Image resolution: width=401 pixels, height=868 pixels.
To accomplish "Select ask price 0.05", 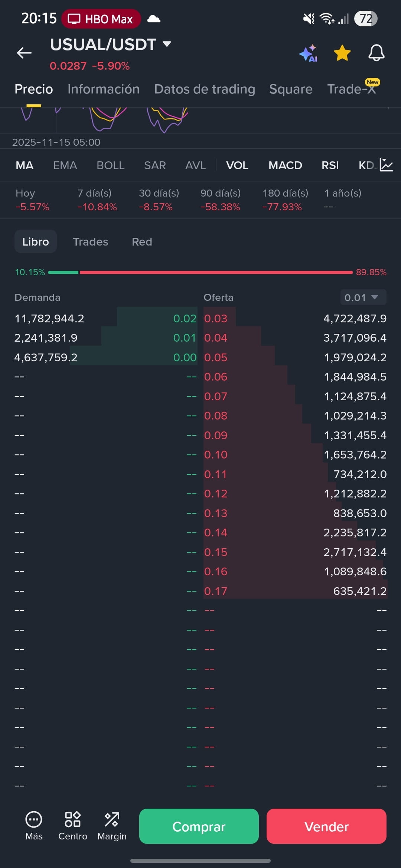I will tap(216, 358).
